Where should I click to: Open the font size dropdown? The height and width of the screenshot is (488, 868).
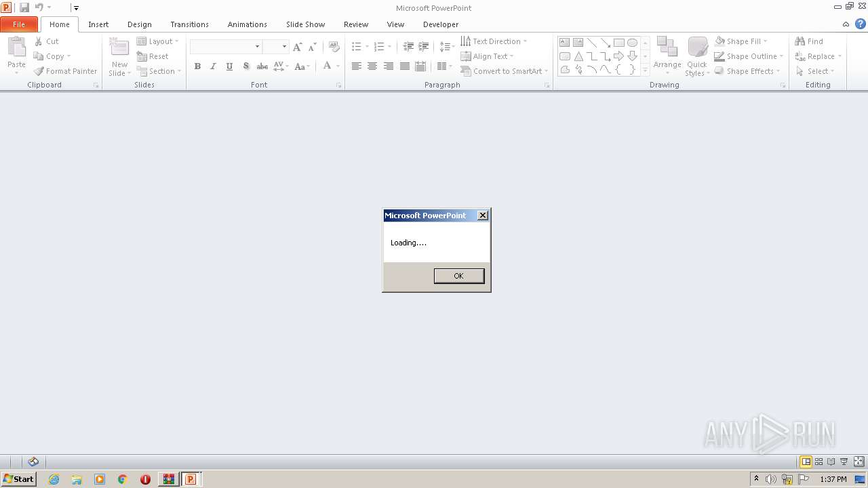click(284, 47)
